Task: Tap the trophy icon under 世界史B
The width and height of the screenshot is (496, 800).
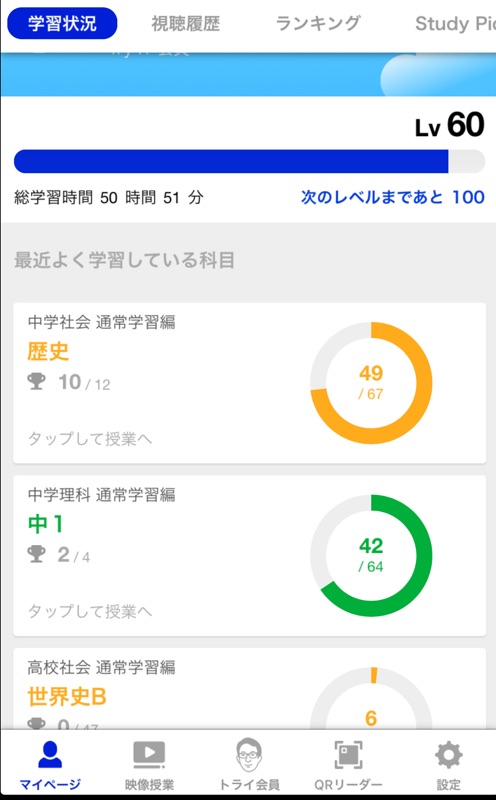Action: coord(36,723)
